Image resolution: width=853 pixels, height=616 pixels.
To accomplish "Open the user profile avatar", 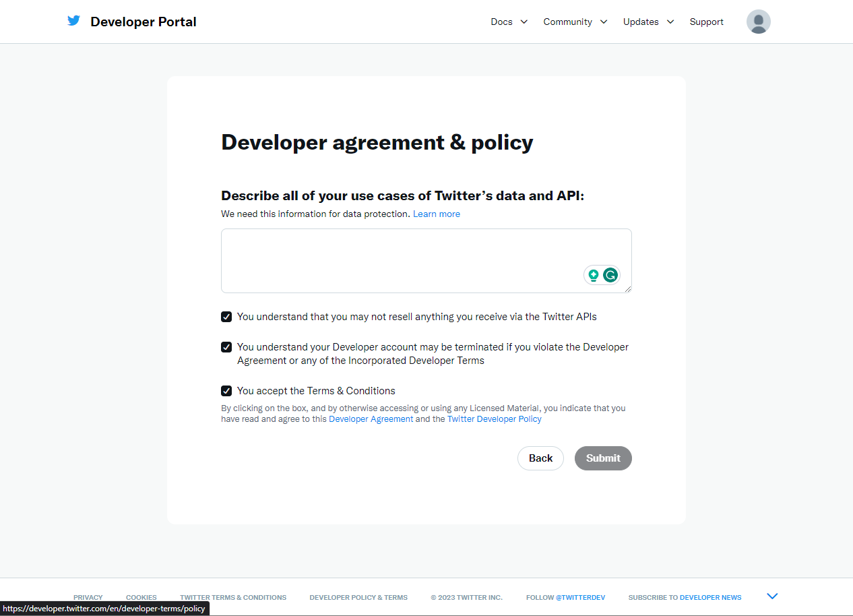I will tap(758, 22).
